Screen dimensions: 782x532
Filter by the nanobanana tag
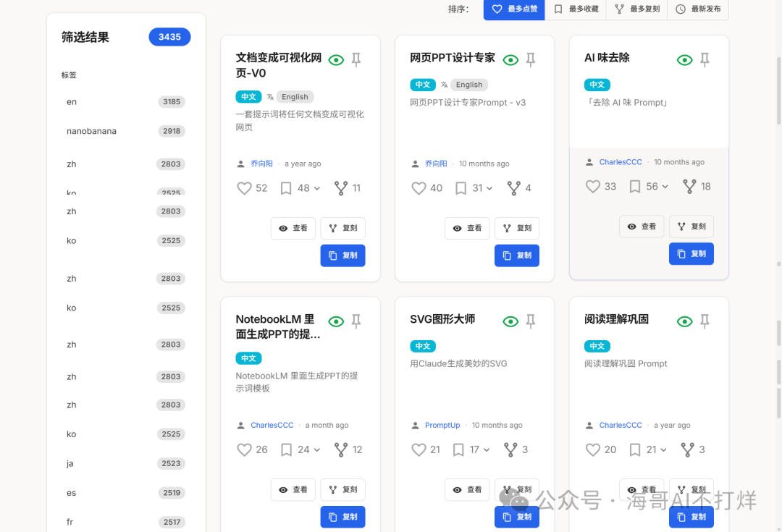91,131
